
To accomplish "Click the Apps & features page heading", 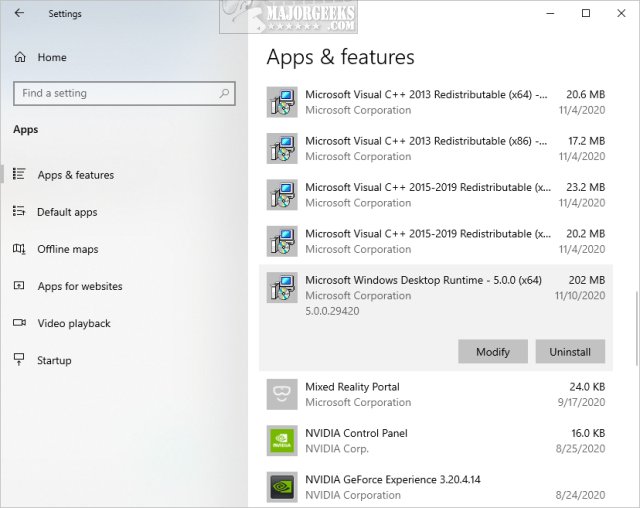I will (x=340, y=57).
